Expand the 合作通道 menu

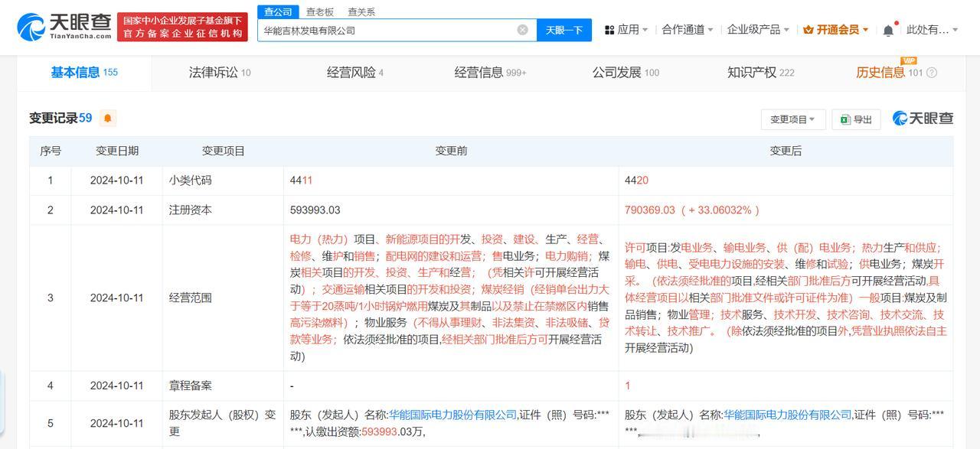(x=688, y=30)
